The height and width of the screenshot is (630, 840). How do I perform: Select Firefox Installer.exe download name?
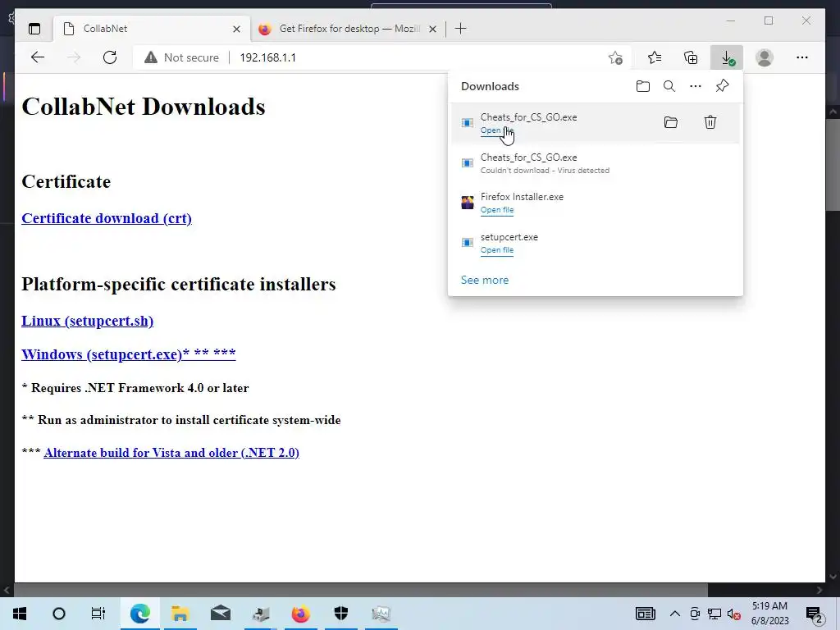pyautogui.click(x=522, y=197)
